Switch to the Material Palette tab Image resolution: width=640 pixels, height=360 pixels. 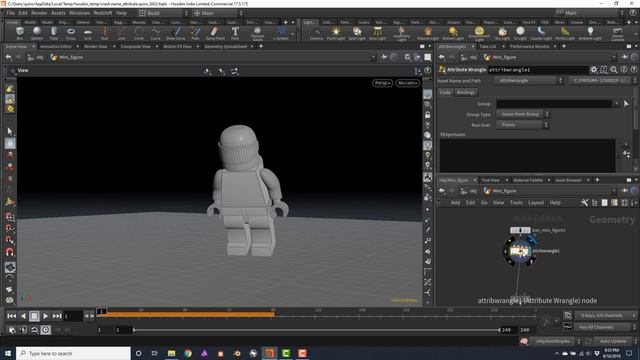click(528, 180)
